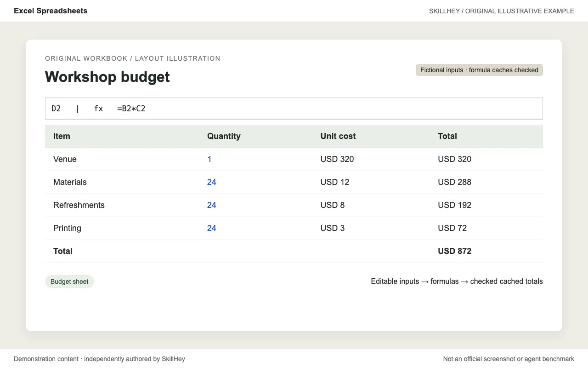Select the Venue quantity value 1
The width and height of the screenshot is (588, 368).
(209, 159)
